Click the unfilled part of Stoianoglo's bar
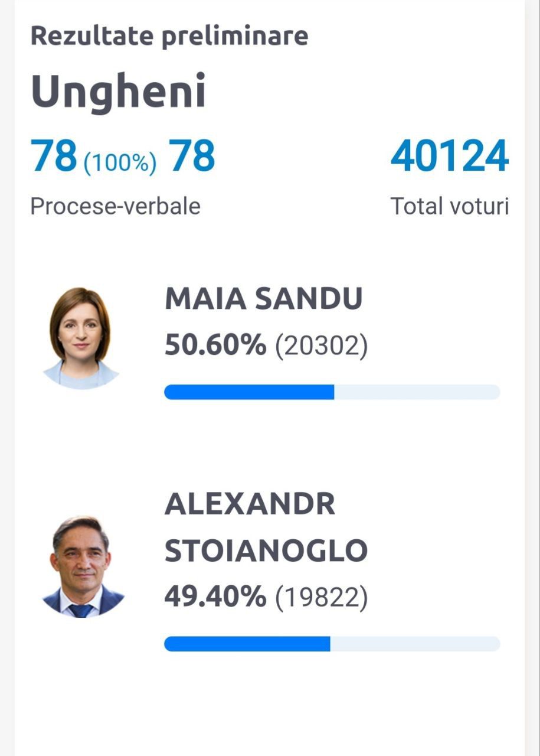 point(415,644)
